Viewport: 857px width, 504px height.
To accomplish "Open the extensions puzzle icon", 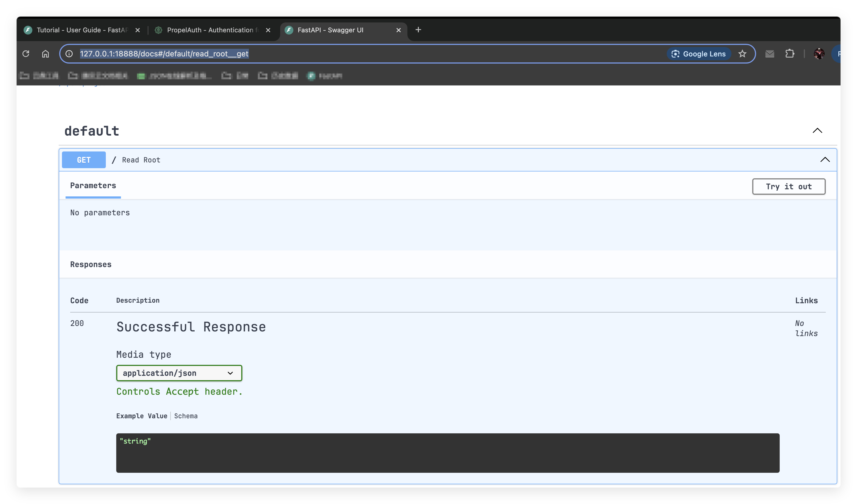I will pos(790,54).
